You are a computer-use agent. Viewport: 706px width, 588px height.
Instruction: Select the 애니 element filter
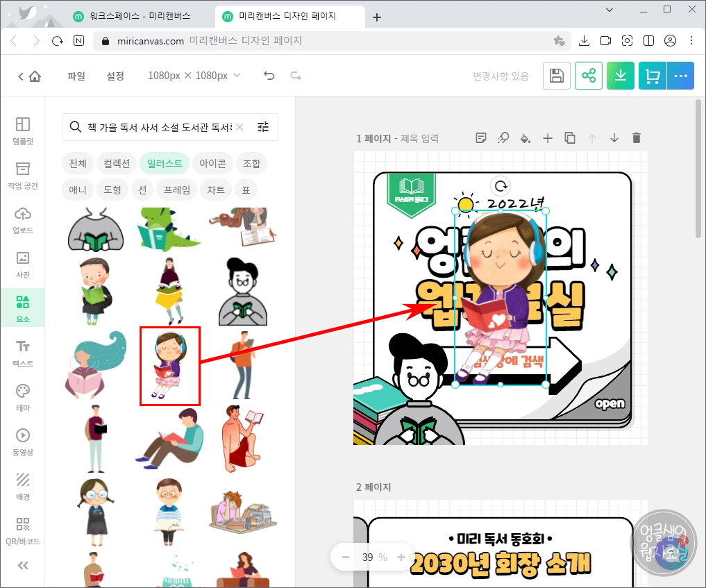[78, 190]
